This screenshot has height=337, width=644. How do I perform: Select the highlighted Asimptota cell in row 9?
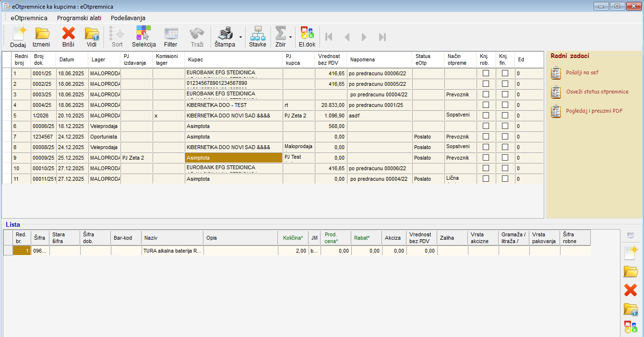[x=233, y=158]
